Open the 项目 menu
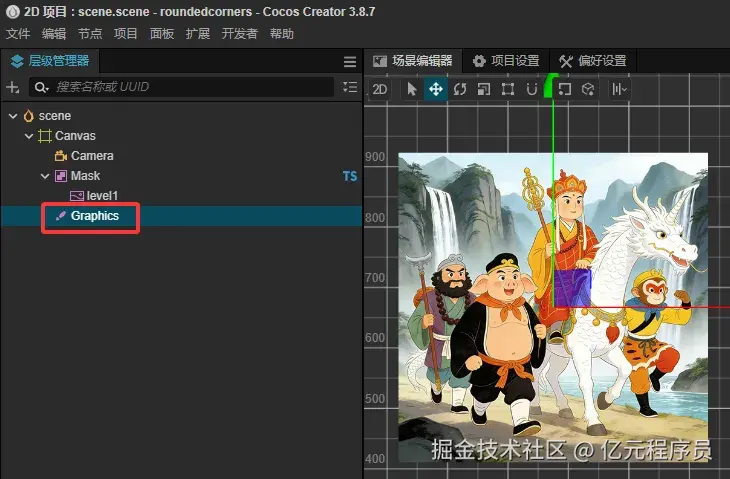The image size is (730, 479). click(x=126, y=34)
